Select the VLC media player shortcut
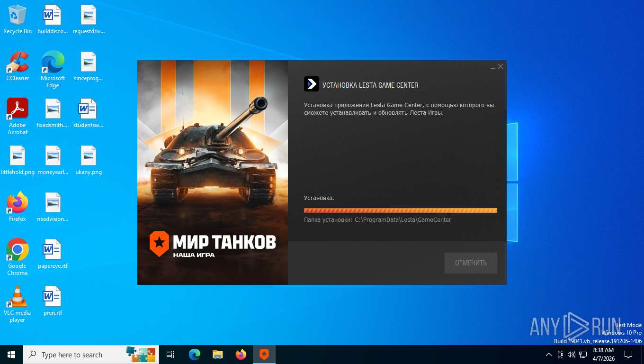The image size is (644, 364). pyautogui.click(x=18, y=304)
